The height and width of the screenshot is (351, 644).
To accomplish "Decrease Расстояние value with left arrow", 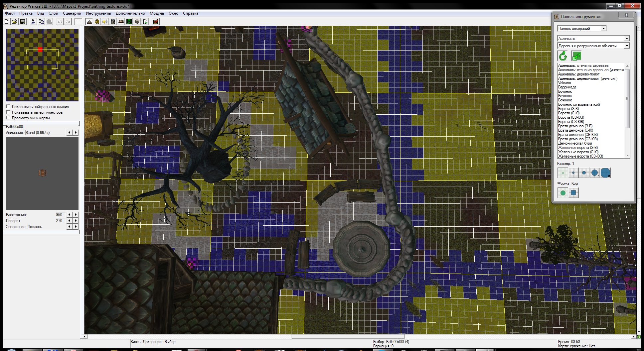I will pyautogui.click(x=69, y=215).
